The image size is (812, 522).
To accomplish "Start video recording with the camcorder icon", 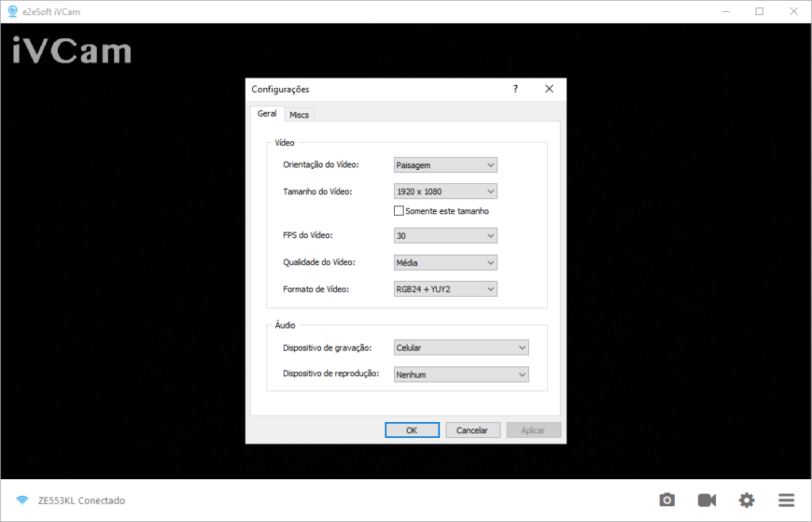I will coord(706,500).
